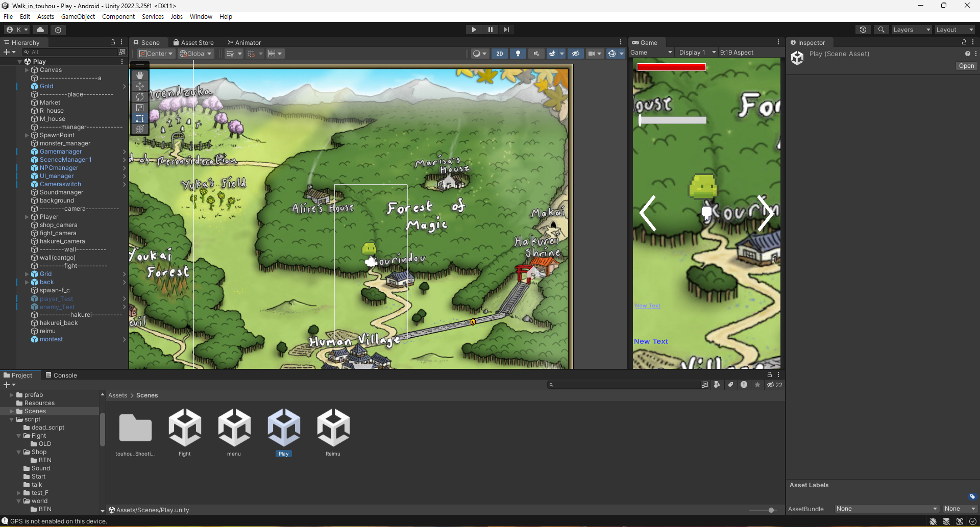
Task: Open the Play scene row options menu
Action: point(122,62)
